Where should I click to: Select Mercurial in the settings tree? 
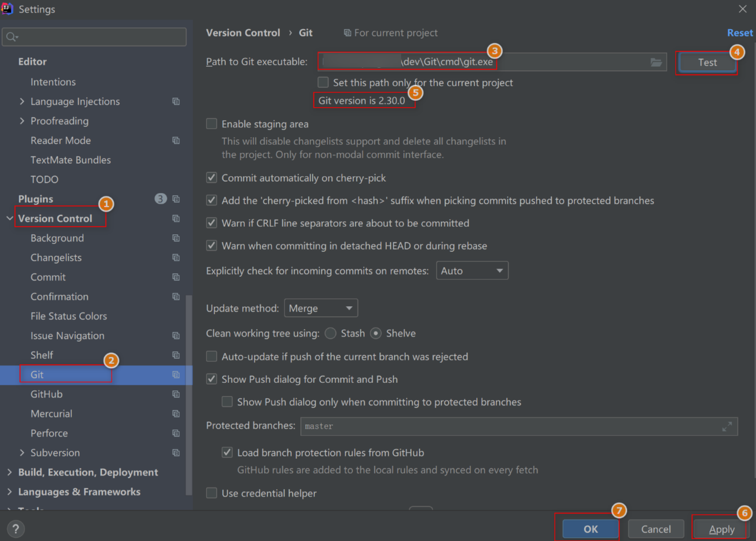point(51,413)
